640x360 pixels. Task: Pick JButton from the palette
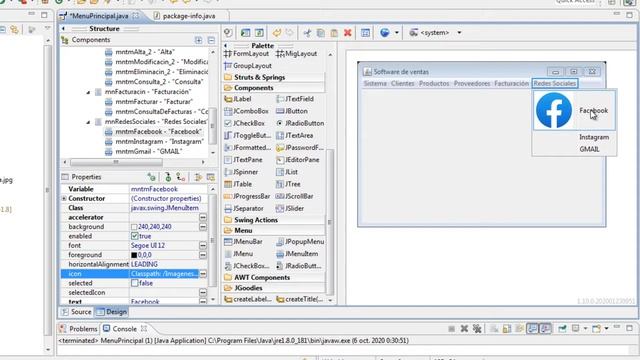(292, 111)
